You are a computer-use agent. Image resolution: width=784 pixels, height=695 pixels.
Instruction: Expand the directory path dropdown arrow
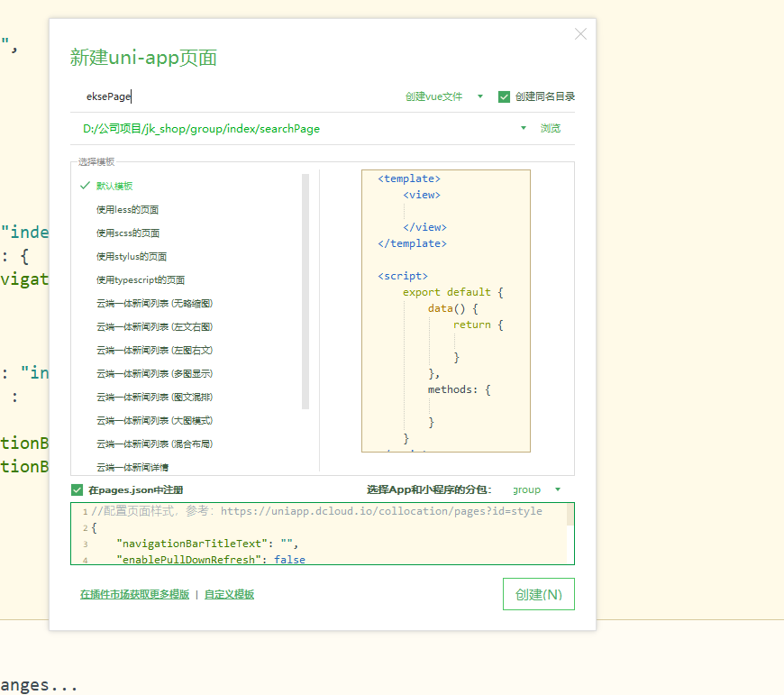click(524, 128)
